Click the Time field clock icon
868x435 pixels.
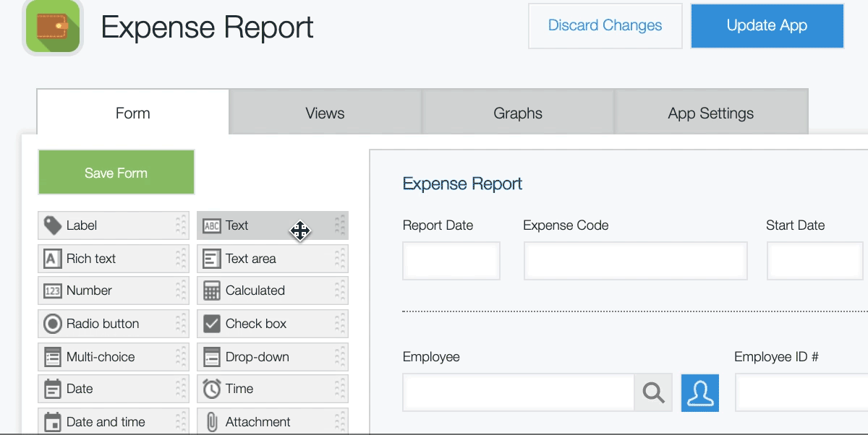tap(212, 389)
